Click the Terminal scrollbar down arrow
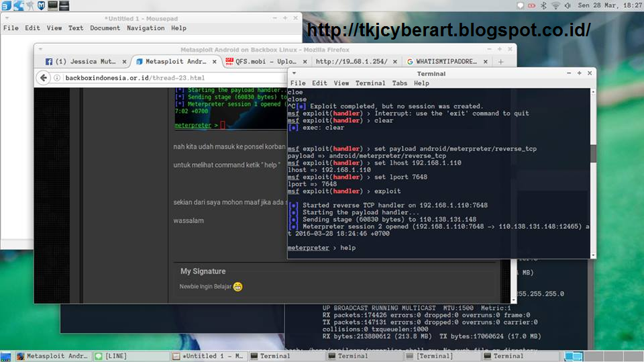 click(593, 255)
